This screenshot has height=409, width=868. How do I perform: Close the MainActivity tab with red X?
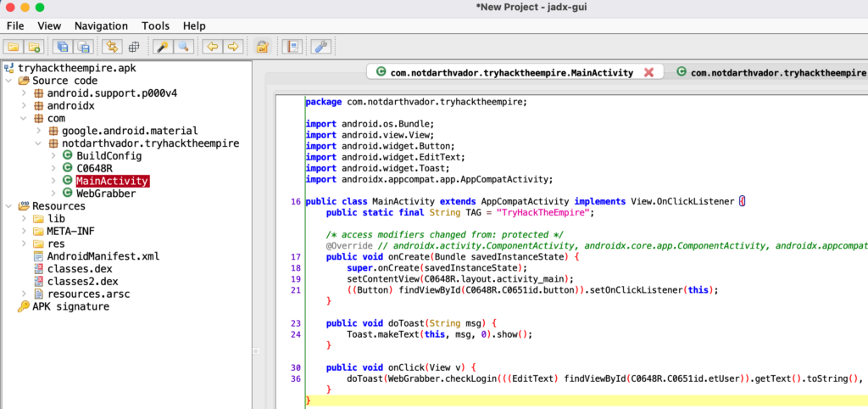648,72
